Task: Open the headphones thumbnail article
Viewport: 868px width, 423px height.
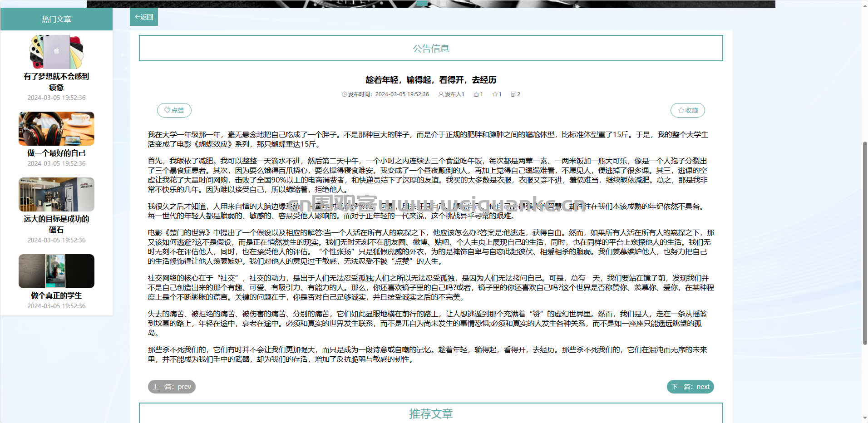Action: 56,129
